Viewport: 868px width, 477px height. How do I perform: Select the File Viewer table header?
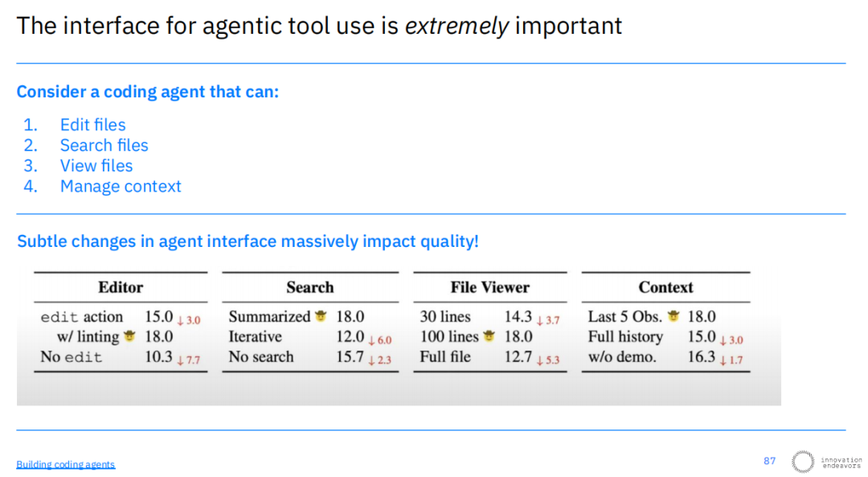pyautogui.click(x=490, y=287)
